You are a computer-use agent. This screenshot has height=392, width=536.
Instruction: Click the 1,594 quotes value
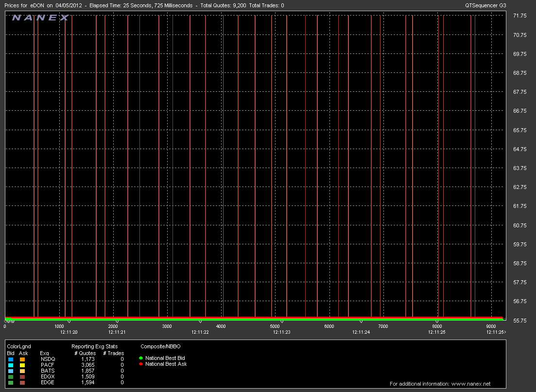88,382
